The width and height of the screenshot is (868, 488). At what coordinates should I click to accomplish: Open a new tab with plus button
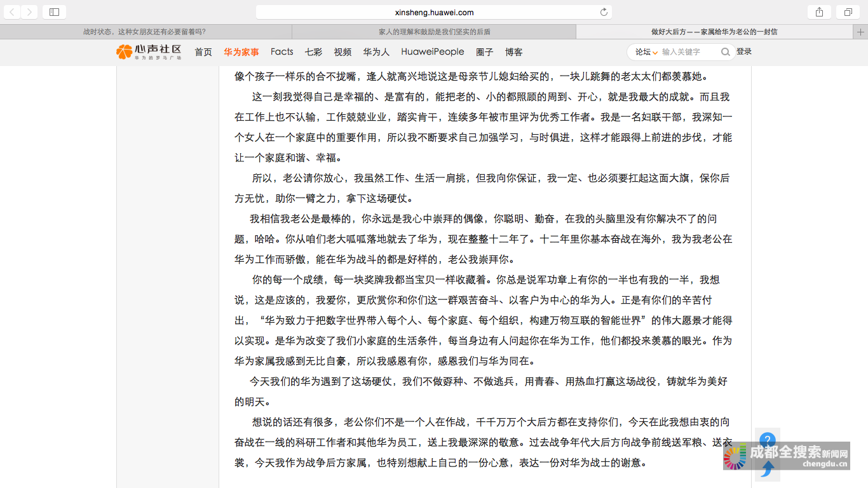860,32
